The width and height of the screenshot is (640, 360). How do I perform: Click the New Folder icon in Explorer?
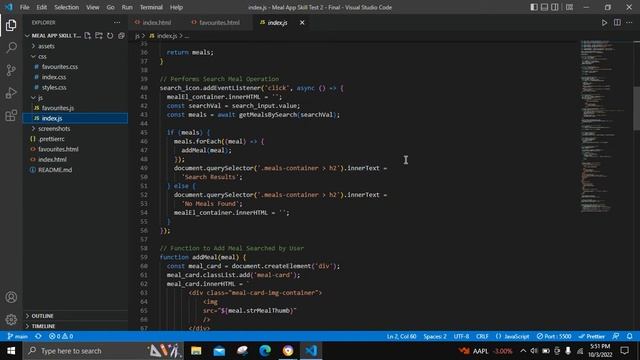pos(99,36)
